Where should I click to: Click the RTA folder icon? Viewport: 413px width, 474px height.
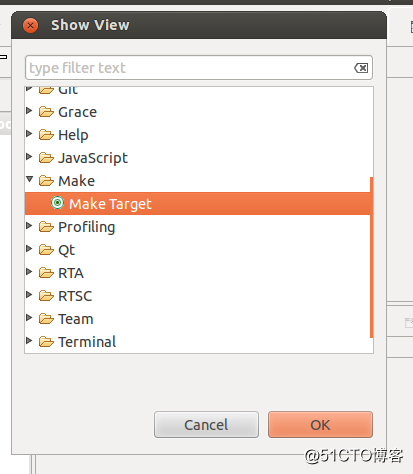[x=46, y=273]
